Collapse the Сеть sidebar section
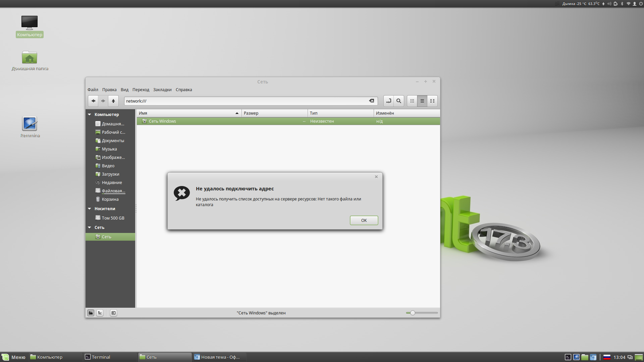 click(90, 228)
